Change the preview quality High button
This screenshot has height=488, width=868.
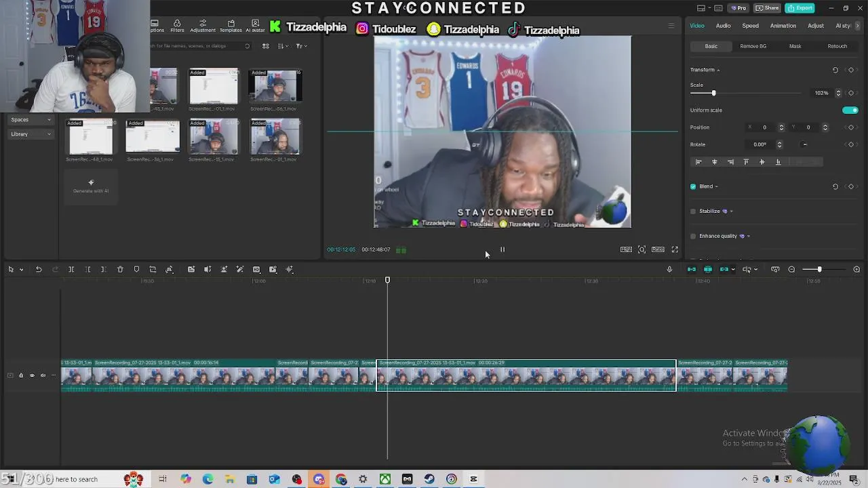626,249
